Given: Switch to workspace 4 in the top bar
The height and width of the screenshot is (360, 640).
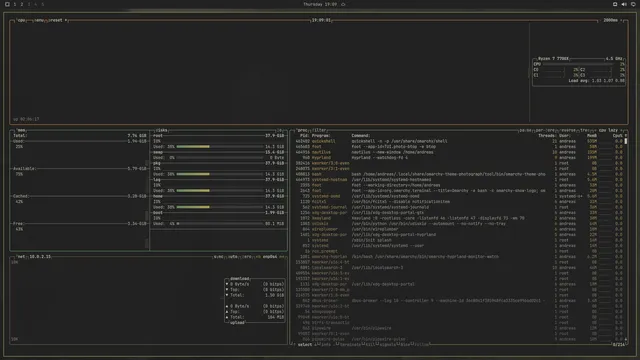Looking at the screenshot, I should [x=36, y=4].
